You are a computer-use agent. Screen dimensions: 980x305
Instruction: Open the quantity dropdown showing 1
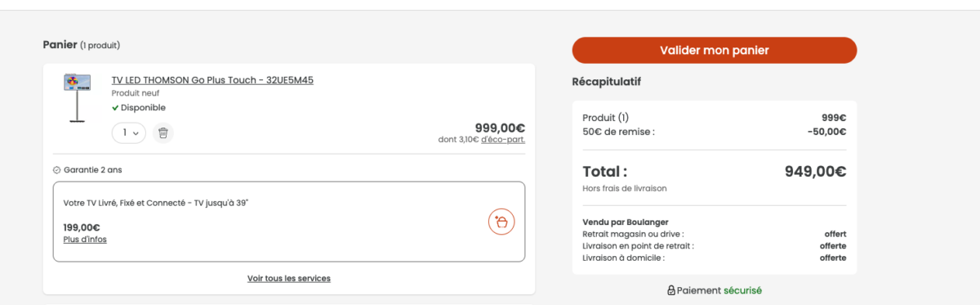tap(129, 132)
